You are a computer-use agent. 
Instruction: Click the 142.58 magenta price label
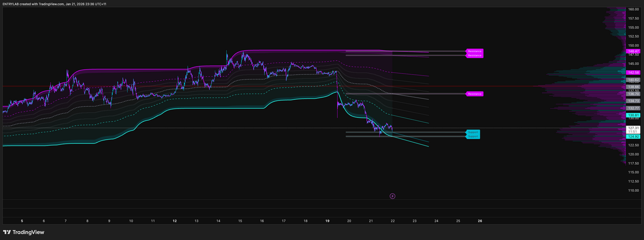click(633, 72)
